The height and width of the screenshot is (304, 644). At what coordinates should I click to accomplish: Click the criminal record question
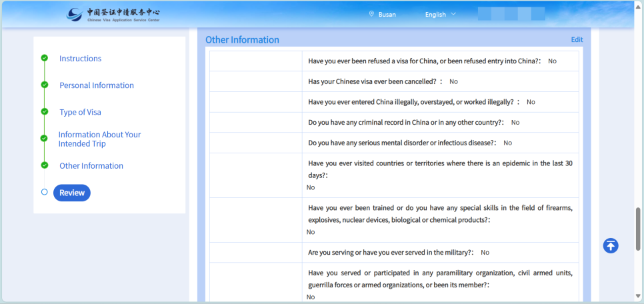coord(406,123)
